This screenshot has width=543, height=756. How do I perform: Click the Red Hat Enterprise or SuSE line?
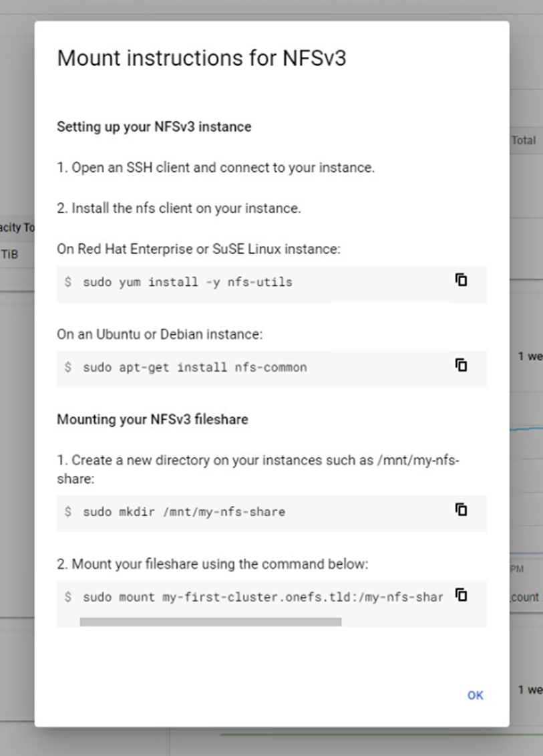pyautogui.click(x=198, y=249)
